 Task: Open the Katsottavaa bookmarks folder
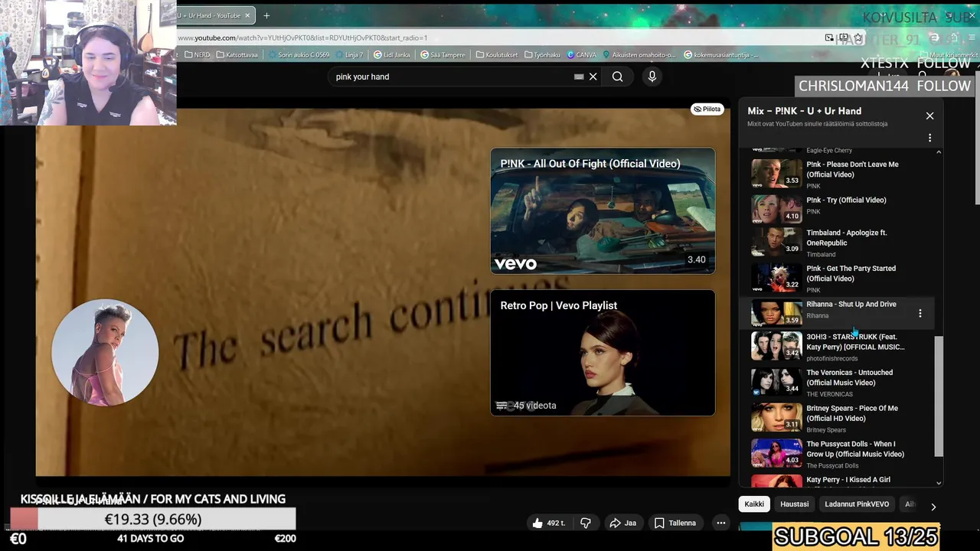point(237,55)
